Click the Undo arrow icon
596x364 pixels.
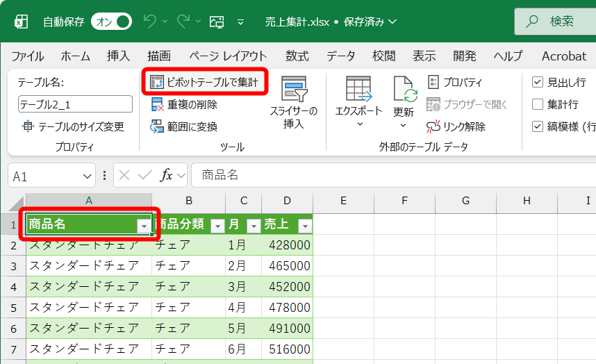click(150, 22)
